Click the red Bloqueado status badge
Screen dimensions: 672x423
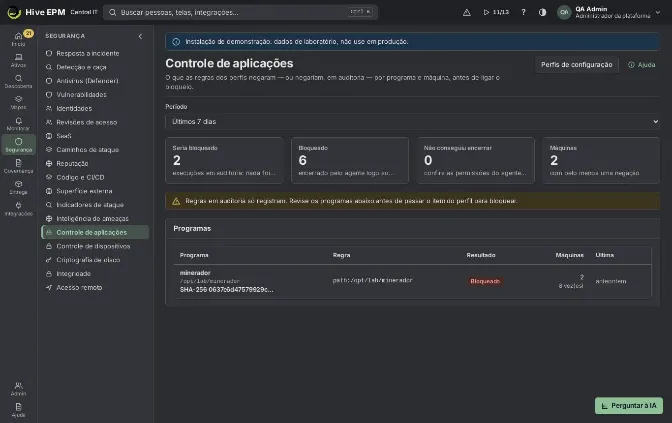[485, 281]
